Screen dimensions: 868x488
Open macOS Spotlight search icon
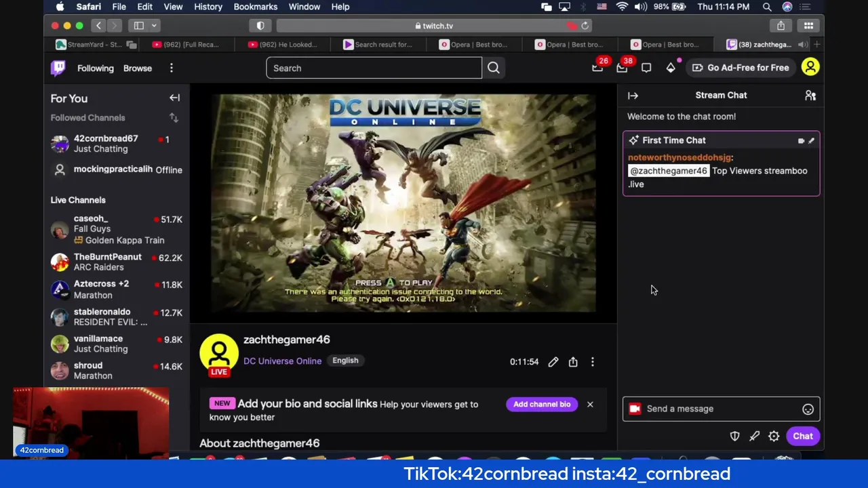767,7
